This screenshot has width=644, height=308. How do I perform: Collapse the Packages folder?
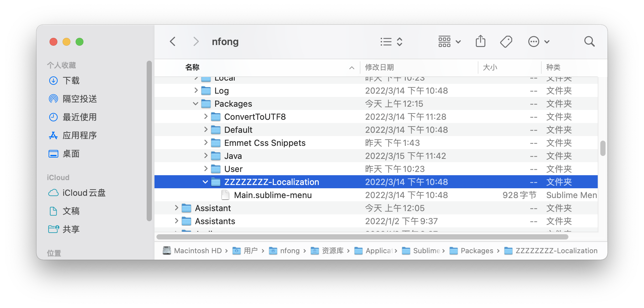click(x=196, y=103)
